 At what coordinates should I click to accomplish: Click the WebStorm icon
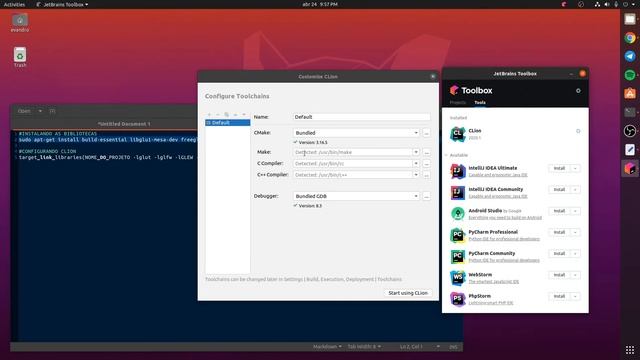pyautogui.click(x=458, y=278)
